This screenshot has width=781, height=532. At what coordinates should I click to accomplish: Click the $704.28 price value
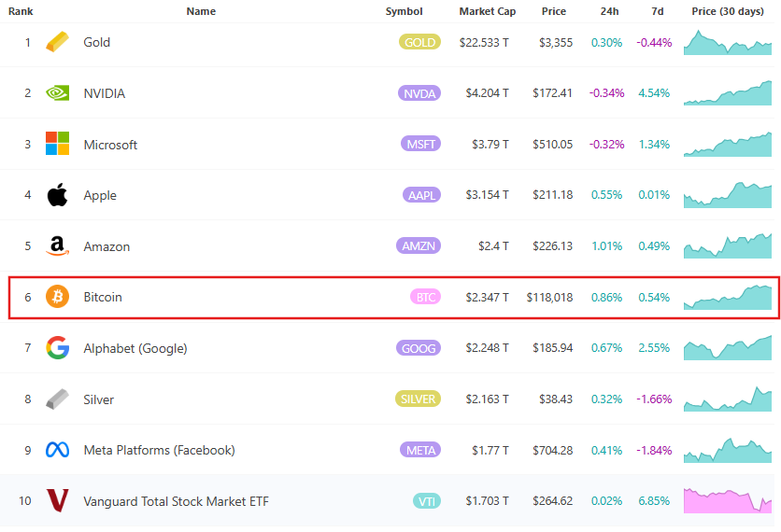coord(552,450)
